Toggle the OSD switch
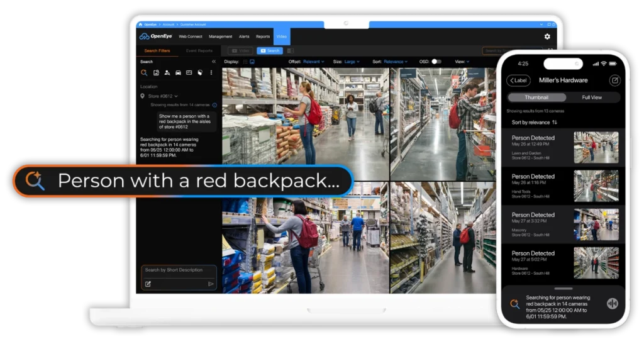 436,62
